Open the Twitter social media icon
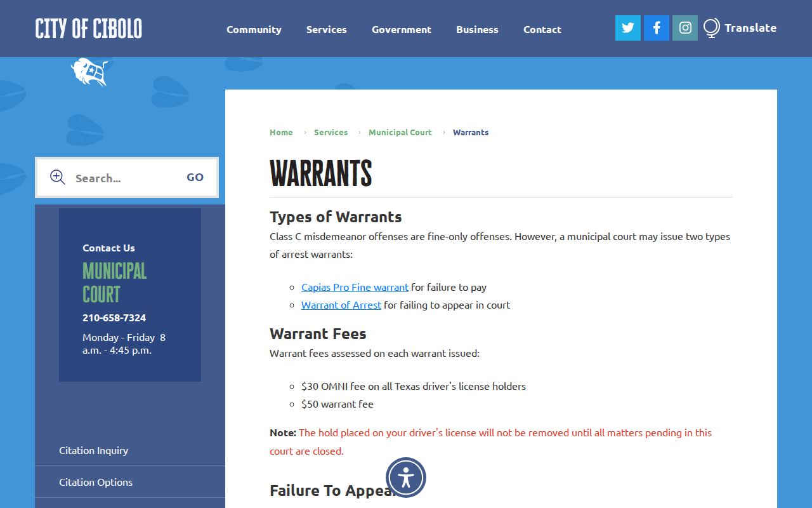The image size is (812, 508). (x=628, y=28)
